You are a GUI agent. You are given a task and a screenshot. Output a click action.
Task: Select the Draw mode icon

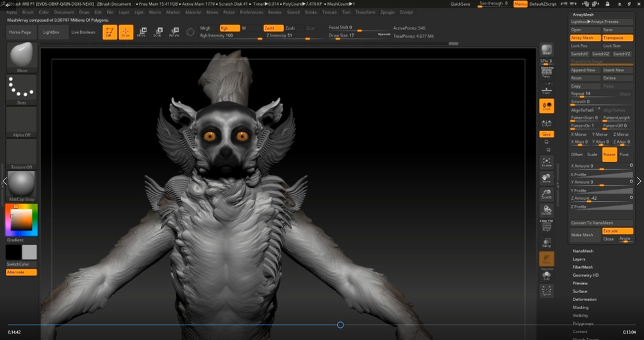tap(126, 32)
